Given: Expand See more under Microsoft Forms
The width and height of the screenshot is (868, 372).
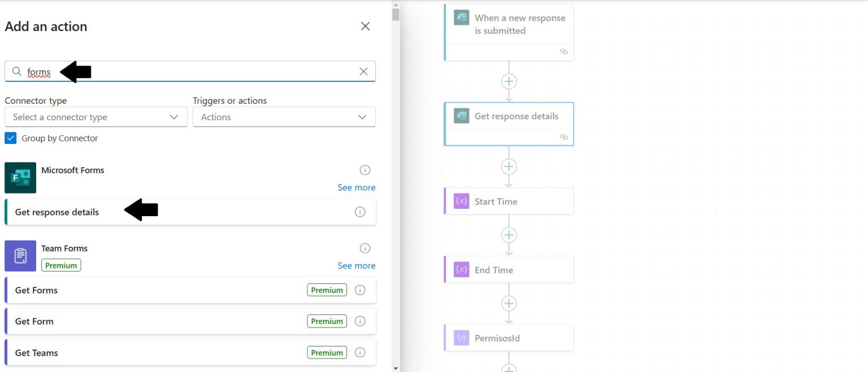Looking at the screenshot, I should 357,187.
